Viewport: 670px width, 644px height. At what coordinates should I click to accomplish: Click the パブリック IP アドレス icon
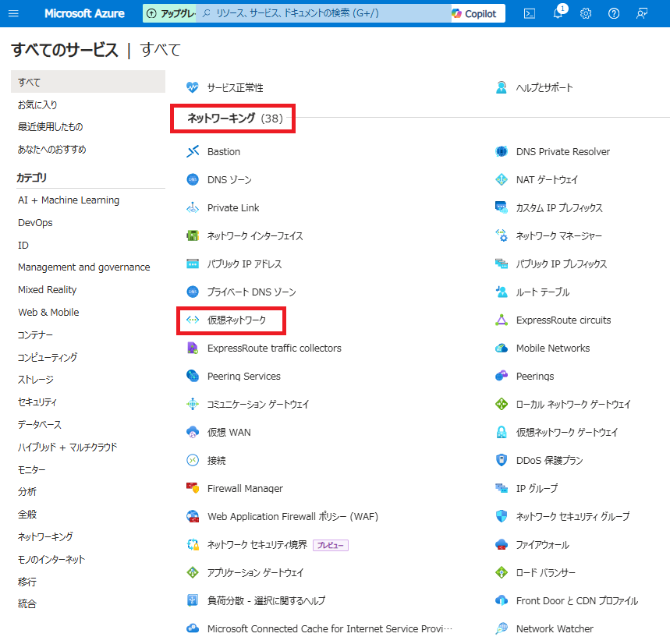click(x=193, y=264)
